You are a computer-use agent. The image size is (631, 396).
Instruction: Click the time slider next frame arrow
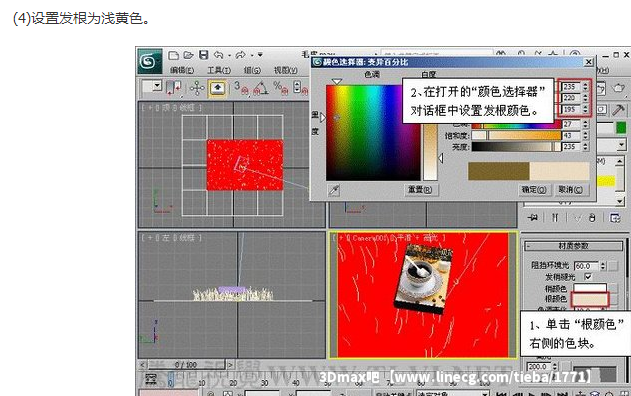point(230,365)
